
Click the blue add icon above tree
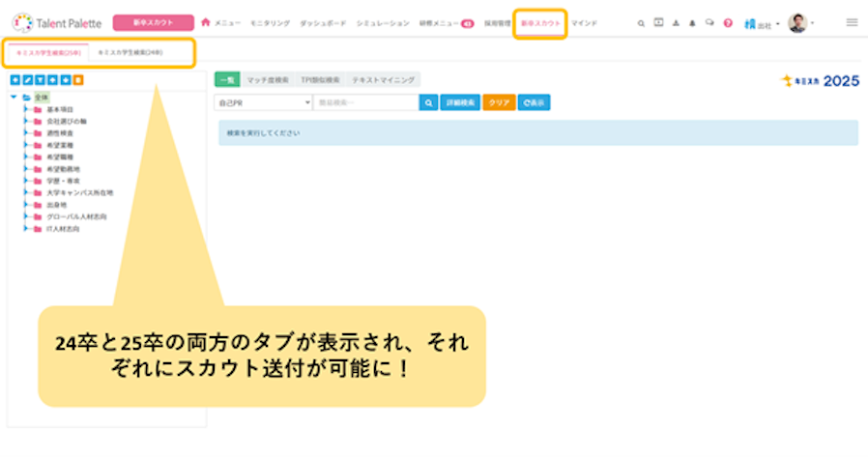pos(14,80)
